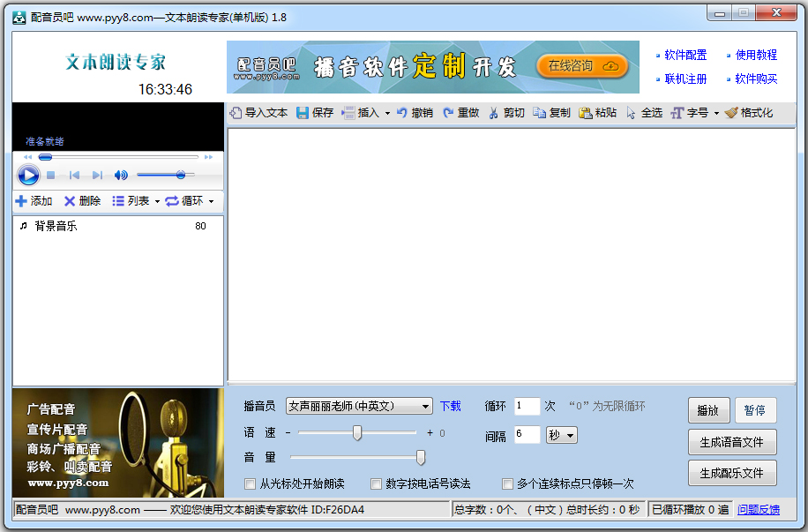Click the 播放 play button
Image resolution: width=808 pixels, height=532 pixels.
pyautogui.click(x=709, y=410)
